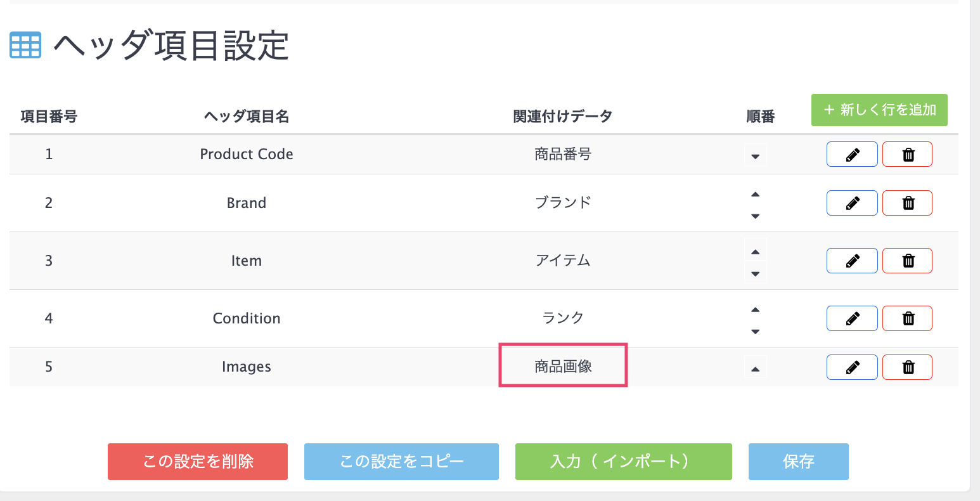Click the 商品番号 data cell
The height and width of the screenshot is (501, 980).
pyautogui.click(x=563, y=154)
